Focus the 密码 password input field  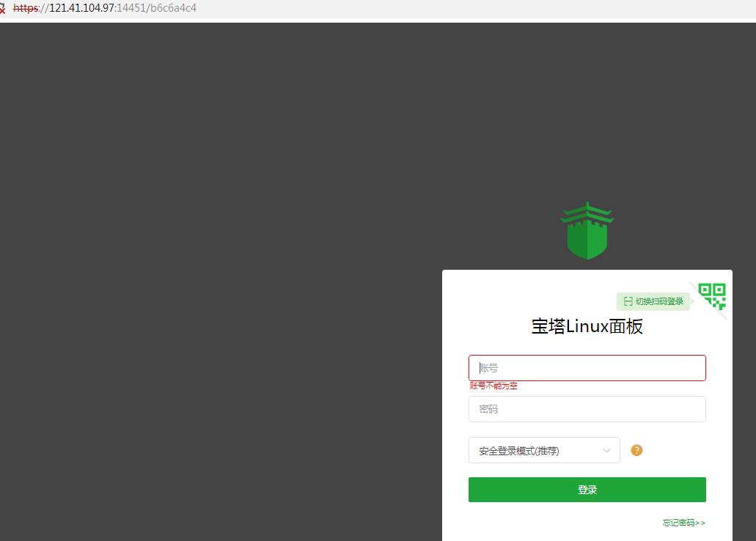pyautogui.click(x=587, y=409)
